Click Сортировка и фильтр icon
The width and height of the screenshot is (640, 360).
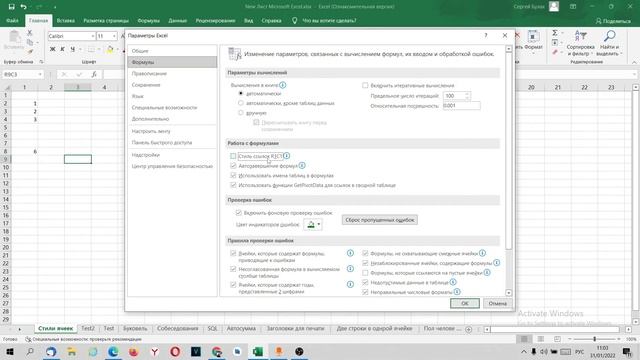click(580, 36)
